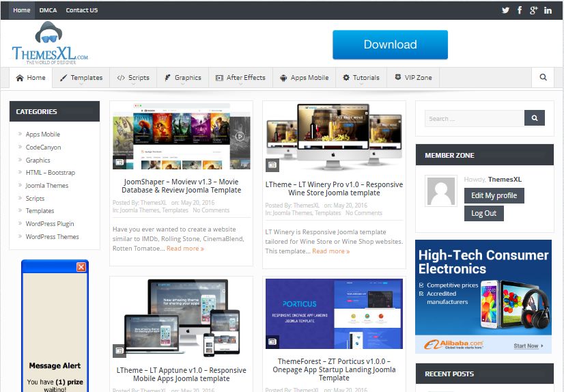The image size is (564, 392).
Task: Open the Porticus landing template thumbnail
Action: (334, 313)
